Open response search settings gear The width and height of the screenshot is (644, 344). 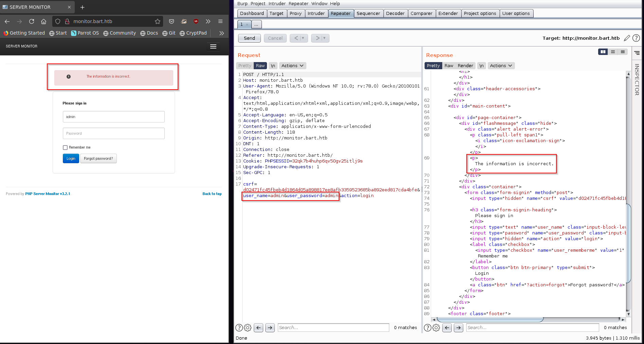pos(436,328)
